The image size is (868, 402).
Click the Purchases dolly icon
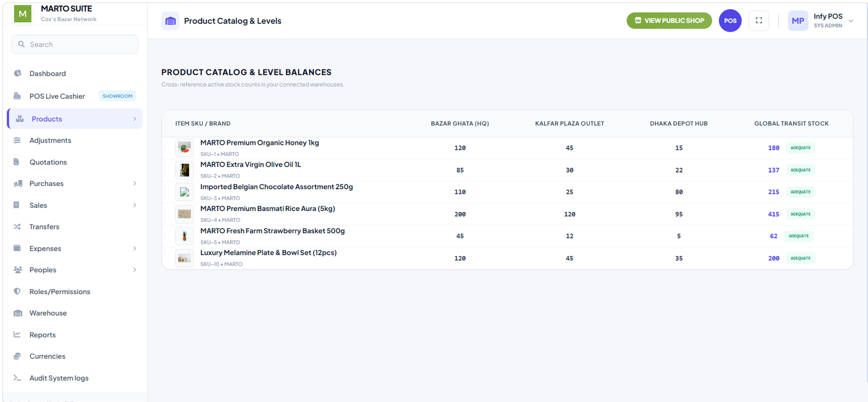coord(18,183)
